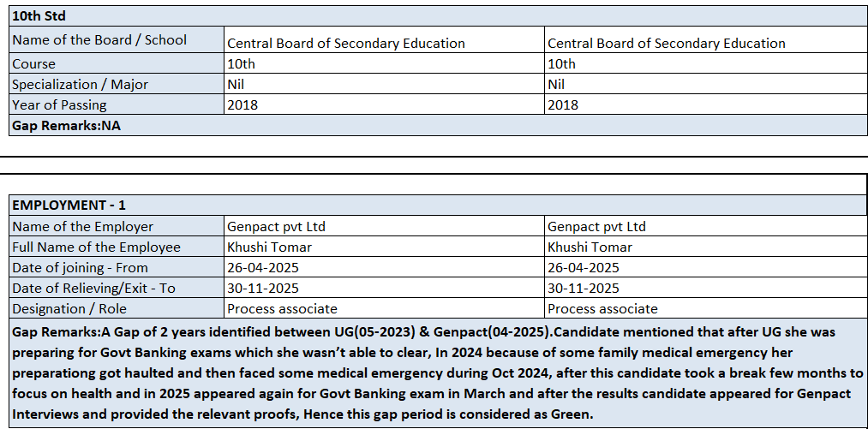
Task: Select first Khushi Tomar cell
Action: coord(269,247)
